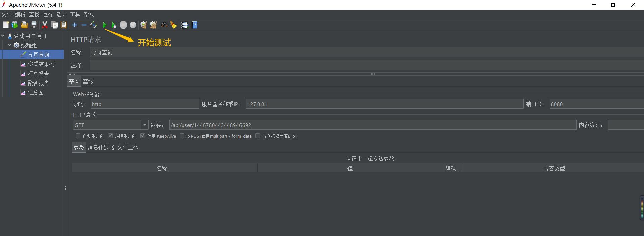Click the Toggle enable/disable icon

[94, 25]
